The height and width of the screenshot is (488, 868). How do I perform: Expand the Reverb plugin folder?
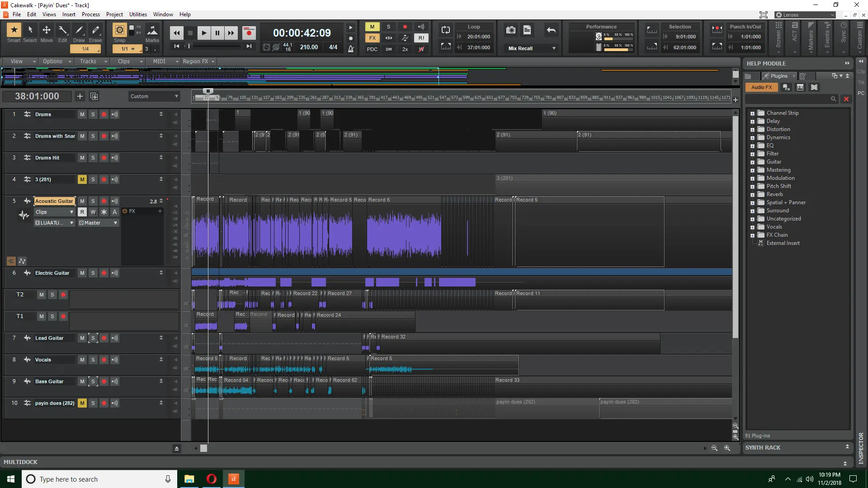click(x=752, y=195)
